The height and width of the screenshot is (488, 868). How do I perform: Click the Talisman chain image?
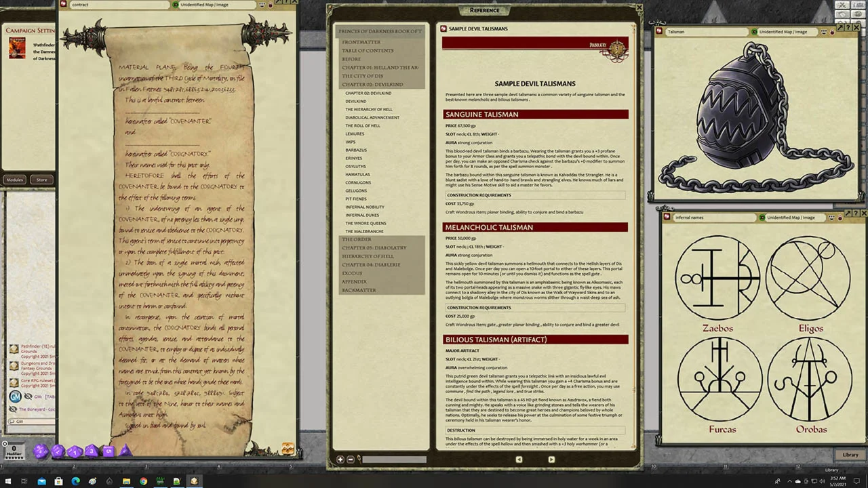click(x=755, y=117)
